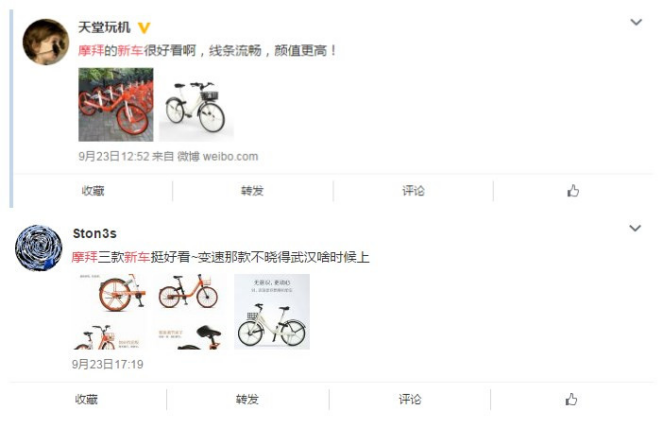
Task: Click 评论 under the Ston3s post
Action: tap(410, 400)
